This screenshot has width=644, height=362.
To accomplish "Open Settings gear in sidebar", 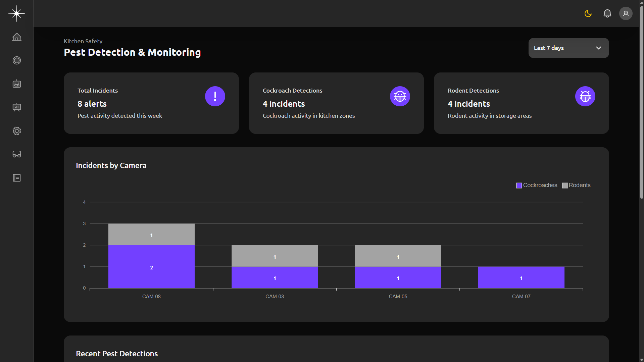I will 16,131.
